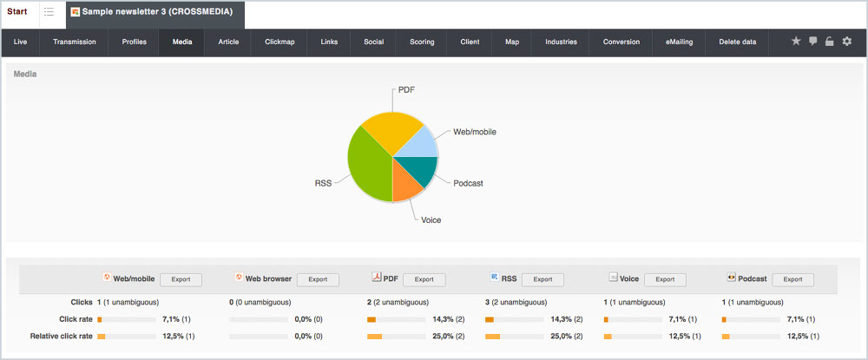The width and height of the screenshot is (868, 360).
Task: Go to the Start tab
Action: tap(17, 11)
